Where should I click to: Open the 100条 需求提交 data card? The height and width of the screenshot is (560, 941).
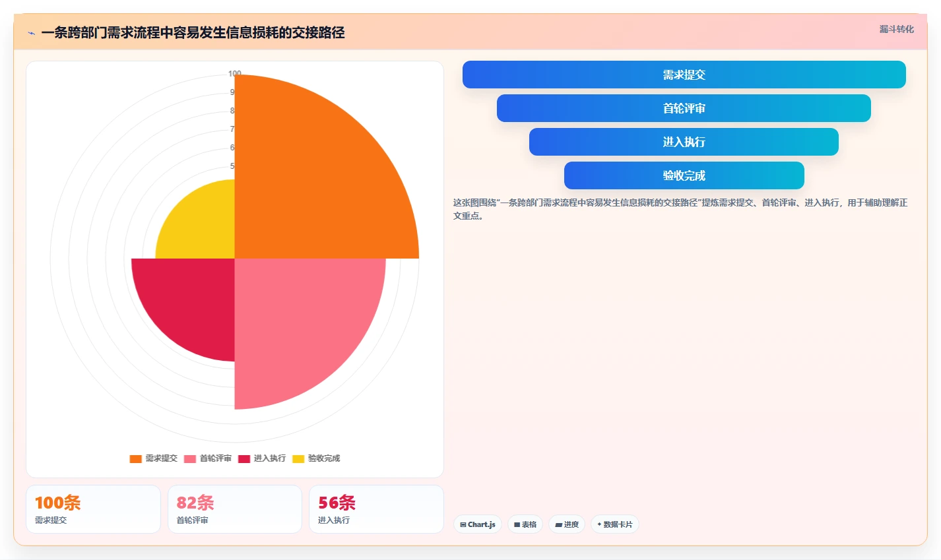(93, 509)
